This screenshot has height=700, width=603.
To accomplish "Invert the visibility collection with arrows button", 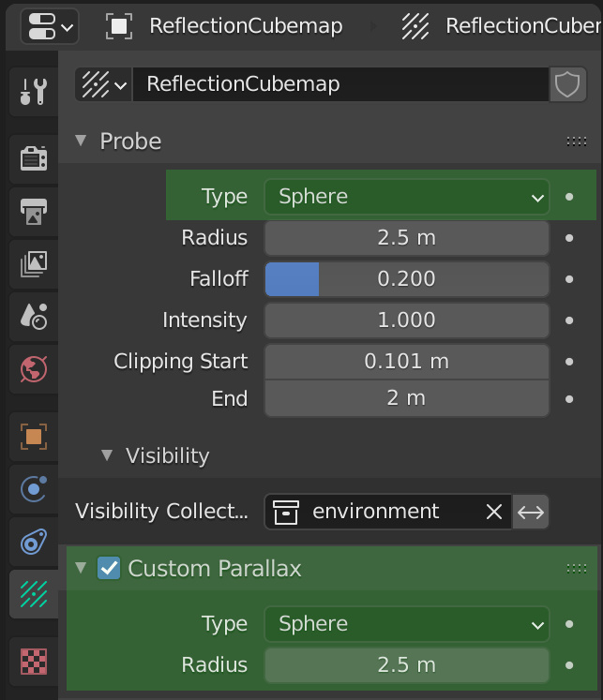I will point(530,512).
